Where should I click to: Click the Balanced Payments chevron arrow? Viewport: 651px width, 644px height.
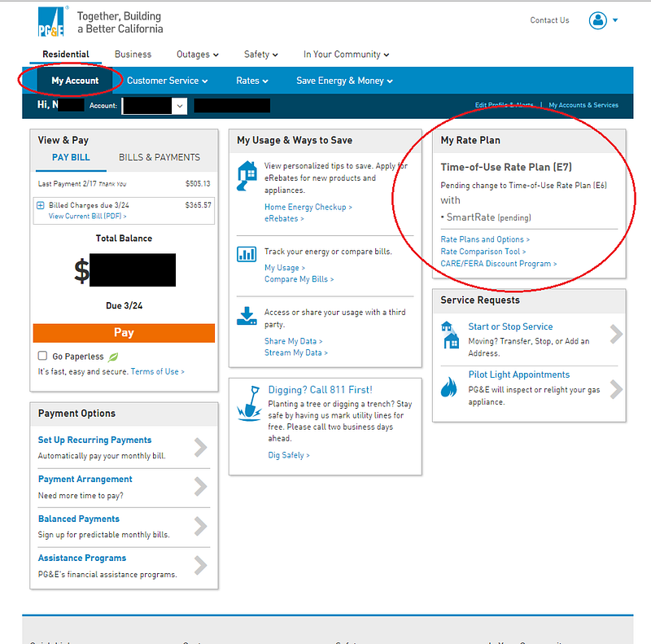point(200,526)
